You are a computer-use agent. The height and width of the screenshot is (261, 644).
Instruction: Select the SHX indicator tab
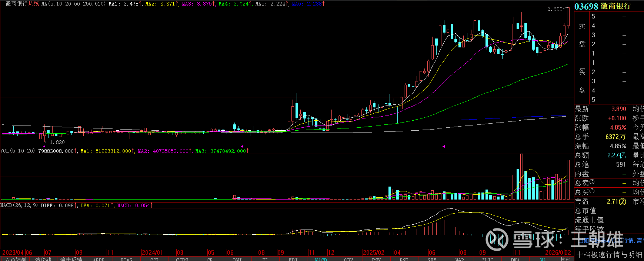tap(432, 259)
